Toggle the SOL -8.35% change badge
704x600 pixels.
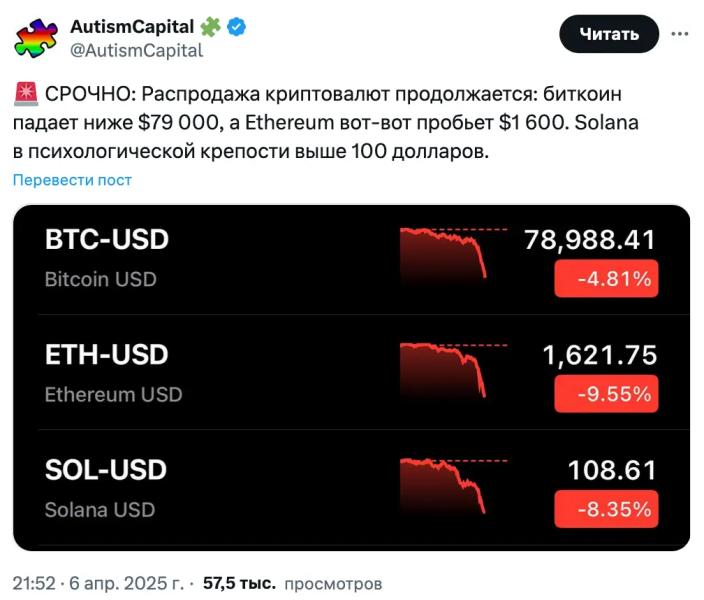coord(606,510)
